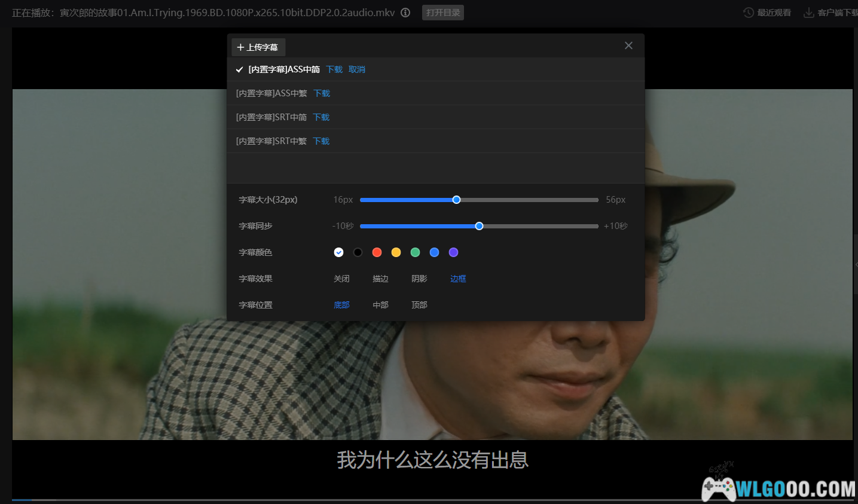Click the subtitle size slider handle
858x504 pixels.
[456, 200]
